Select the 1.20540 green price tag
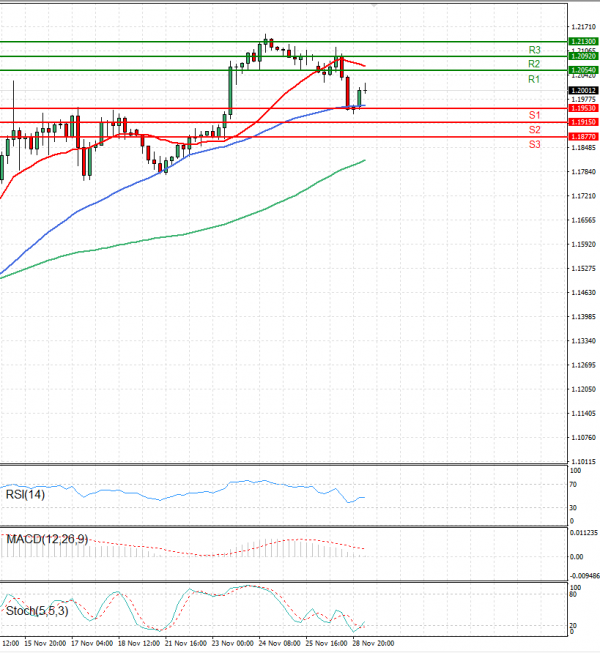 click(583, 70)
